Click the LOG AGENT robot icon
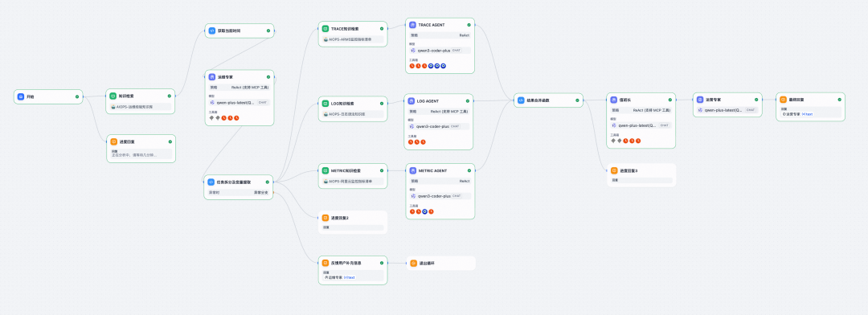Image resolution: width=868 pixels, height=315 pixels. (x=411, y=100)
